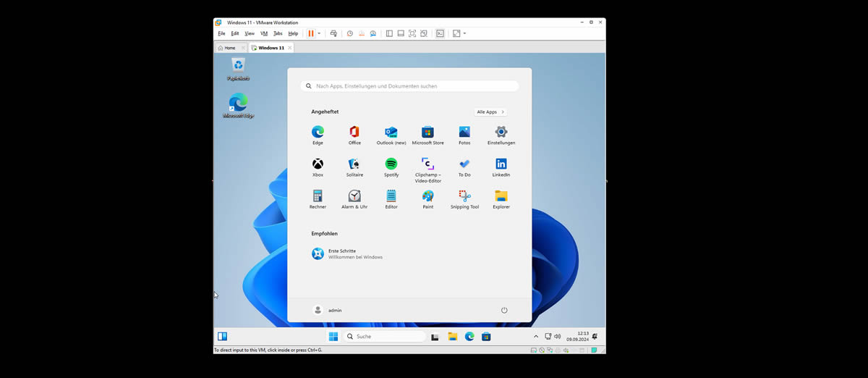Launch the Office app
The height and width of the screenshot is (378, 868).
(x=354, y=135)
